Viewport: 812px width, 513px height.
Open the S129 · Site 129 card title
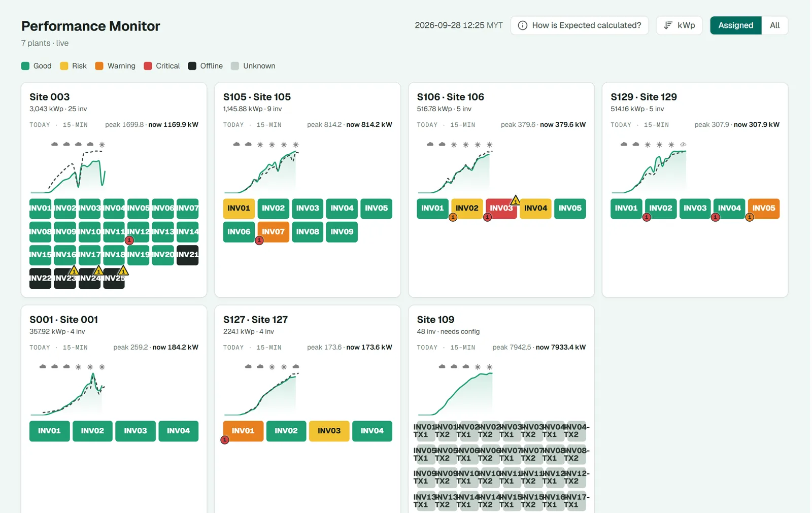click(644, 97)
